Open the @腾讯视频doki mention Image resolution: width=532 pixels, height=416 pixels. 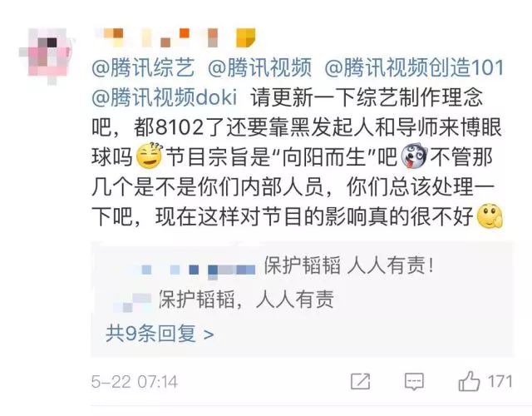click(165, 97)
